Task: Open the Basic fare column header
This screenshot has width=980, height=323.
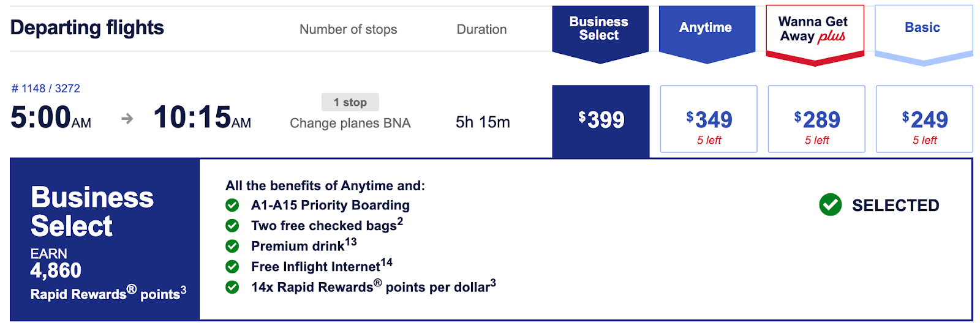Action: pos(922,28)
